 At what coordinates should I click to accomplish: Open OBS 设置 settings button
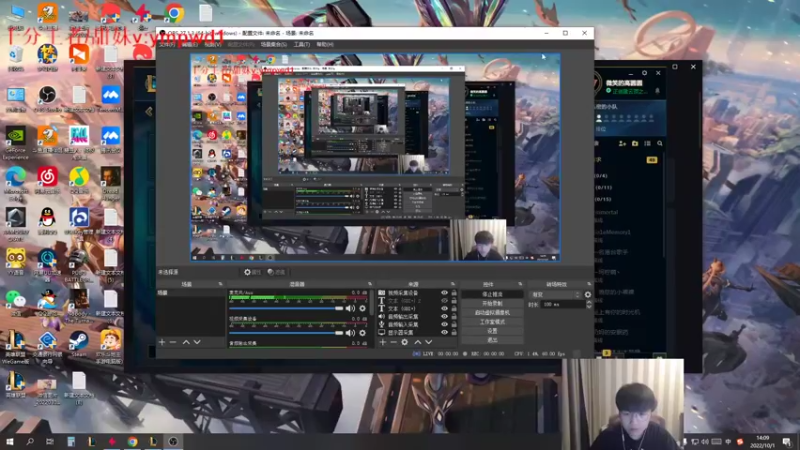point(492,331)
